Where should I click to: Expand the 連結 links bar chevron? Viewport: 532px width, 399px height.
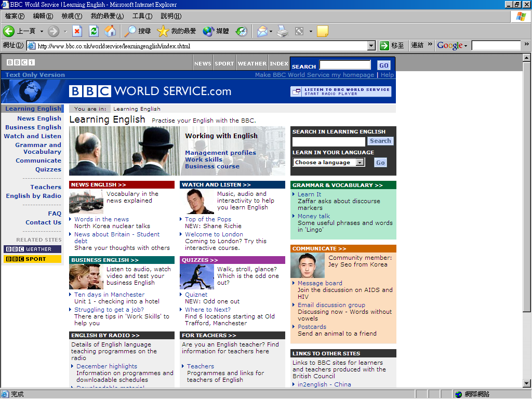(430, 44)
